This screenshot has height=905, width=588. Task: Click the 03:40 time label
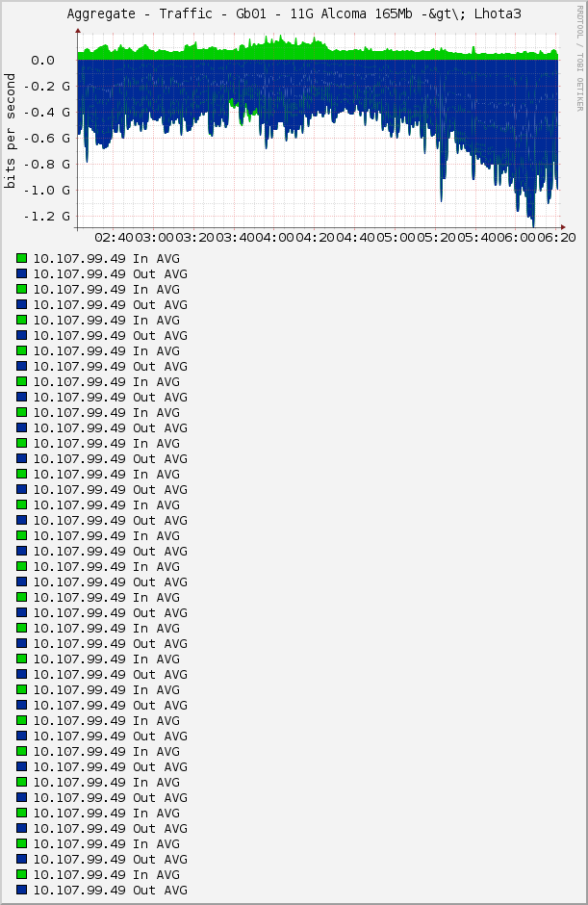click(234, 238)
